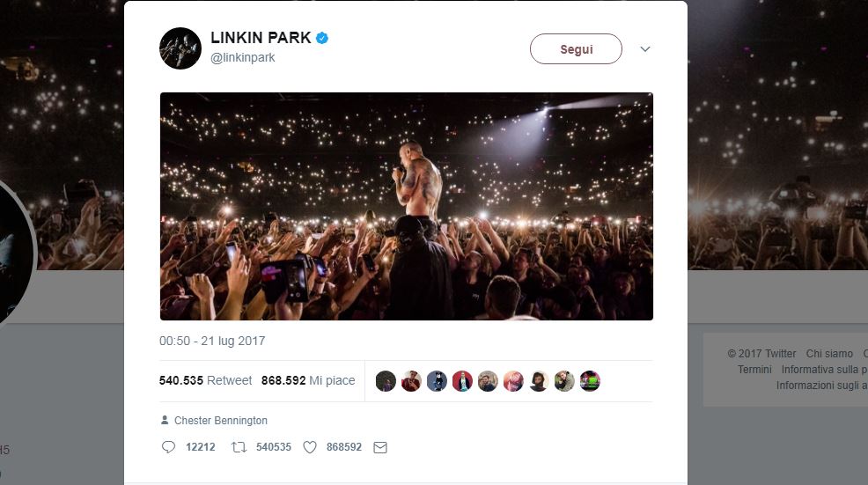Screen dimensions: 868x485
Task: Send tweet via the envelope message icon
Action: coord(380,447)
